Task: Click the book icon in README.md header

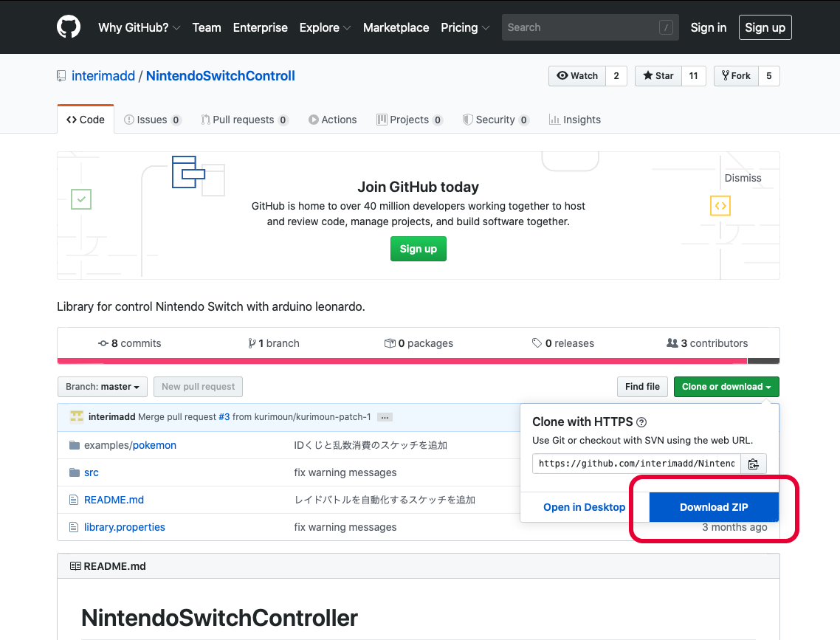Action: pyautogui.click(x=75, y=566)
